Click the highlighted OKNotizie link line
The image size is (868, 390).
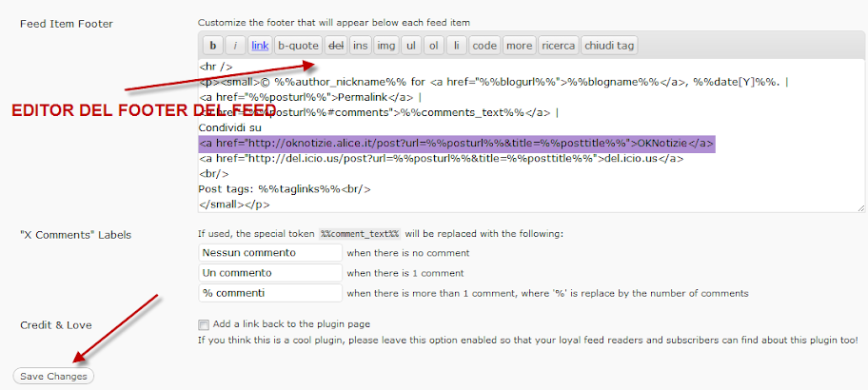457,144
